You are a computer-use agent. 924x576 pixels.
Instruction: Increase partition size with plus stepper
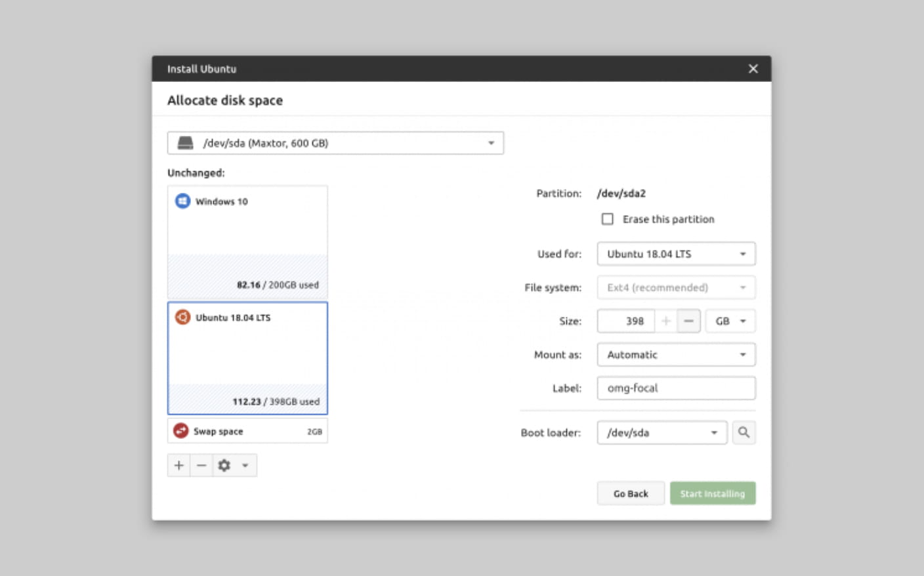point(665,321)
